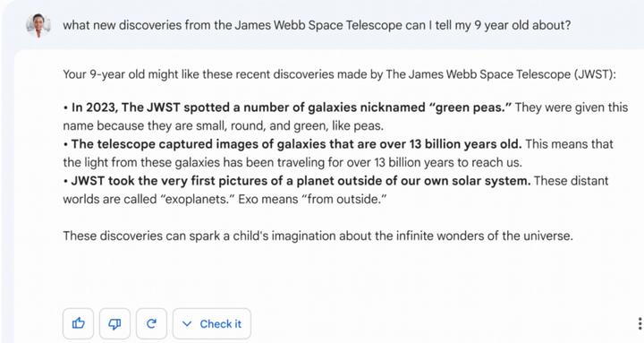
Task: Click "These distant" text after third bullet headline
Action: click(571, 181)
